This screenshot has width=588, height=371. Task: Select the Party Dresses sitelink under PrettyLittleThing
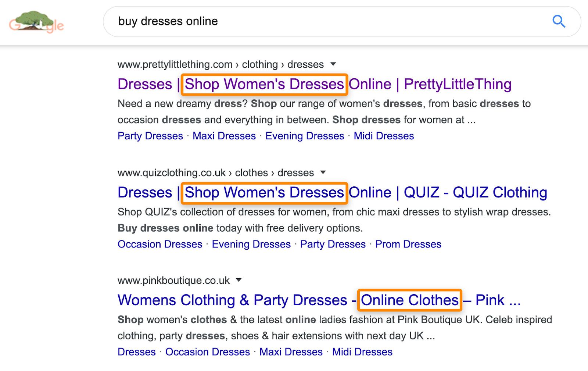(150, 136)
